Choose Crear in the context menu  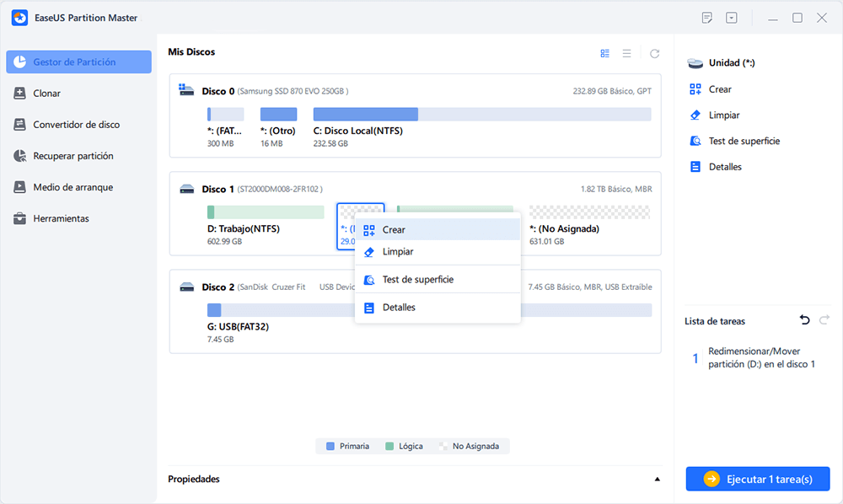tap(438, 229)
